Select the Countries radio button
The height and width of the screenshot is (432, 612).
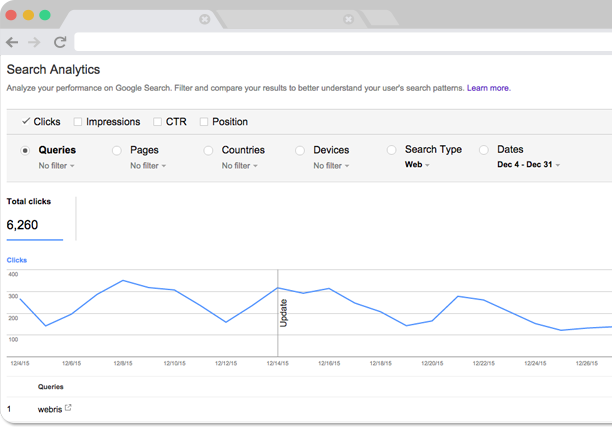click(x=208, y=150)
